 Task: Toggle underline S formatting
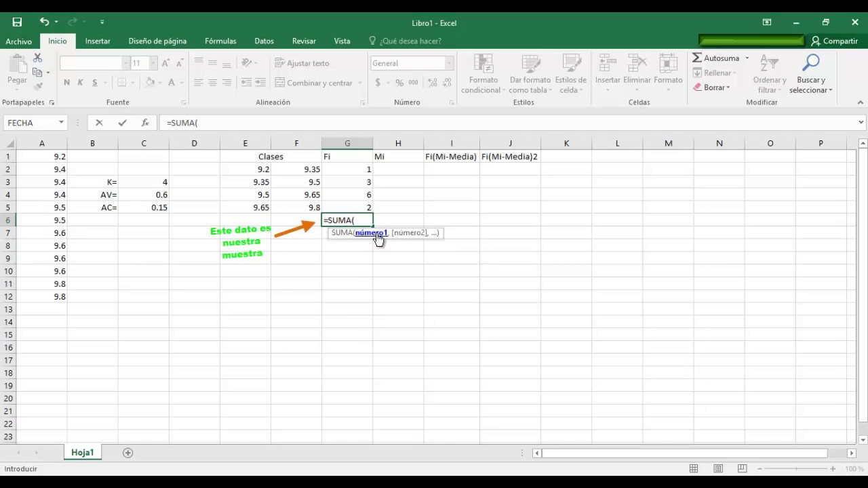pyautogui.click(x=94, y=83)
